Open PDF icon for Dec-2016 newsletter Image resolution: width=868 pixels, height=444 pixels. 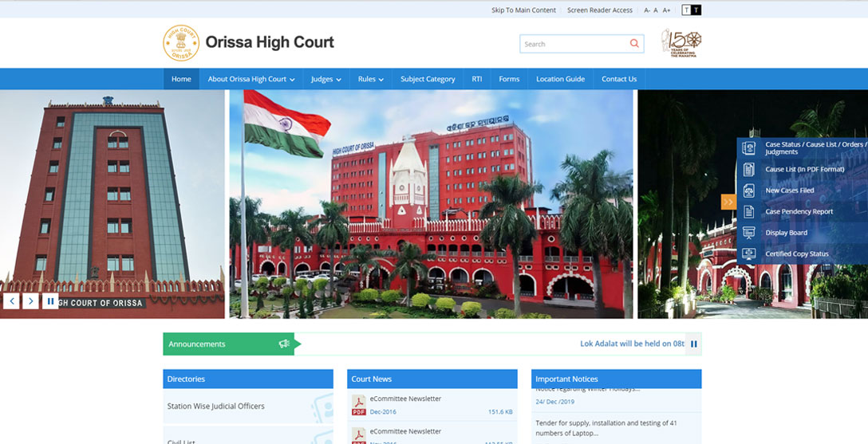[x=359, y=405]
